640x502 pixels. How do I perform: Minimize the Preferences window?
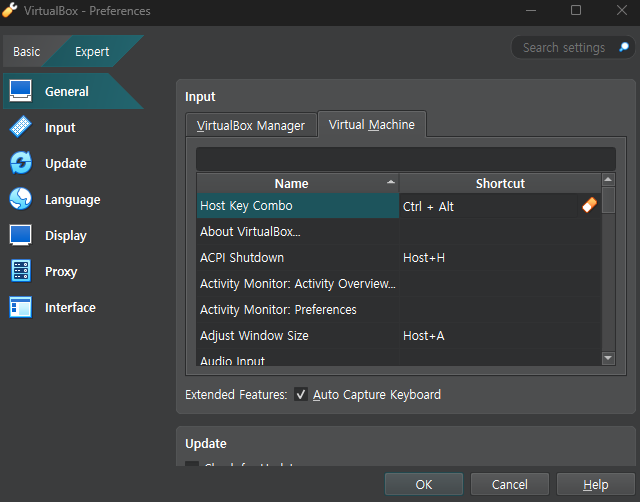pos(531,10)
